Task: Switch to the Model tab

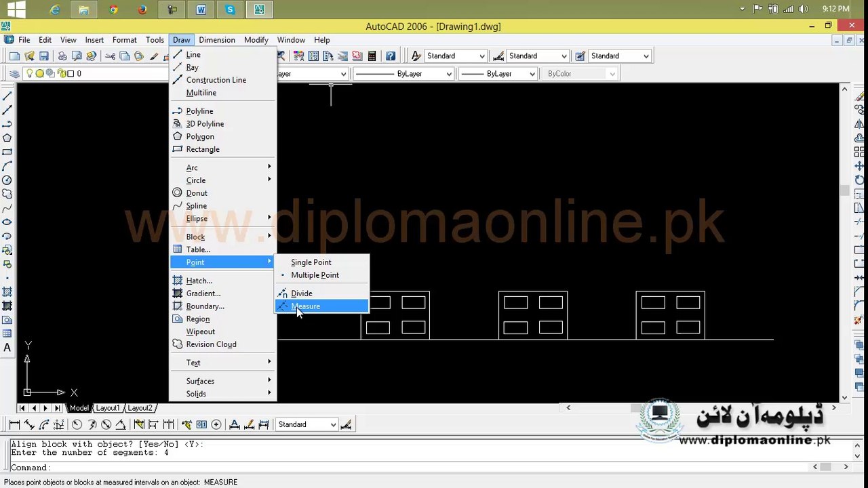Action: click(79, 408)
